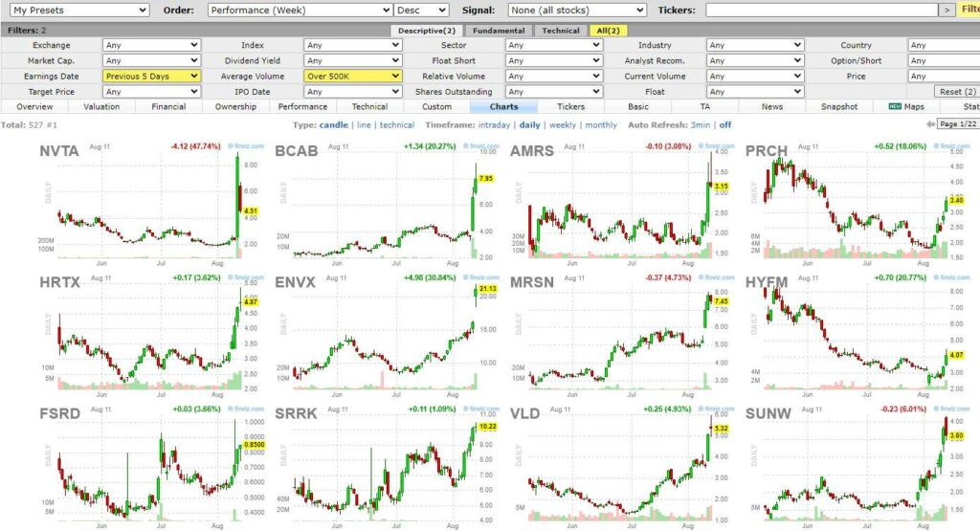Open the Ownership view tab
This screenshot has width=980, height=531.
click(x=235, y=107)
